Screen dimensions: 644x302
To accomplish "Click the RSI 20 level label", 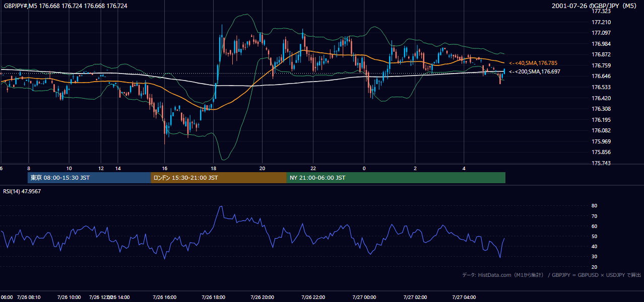I will [594, 267].
